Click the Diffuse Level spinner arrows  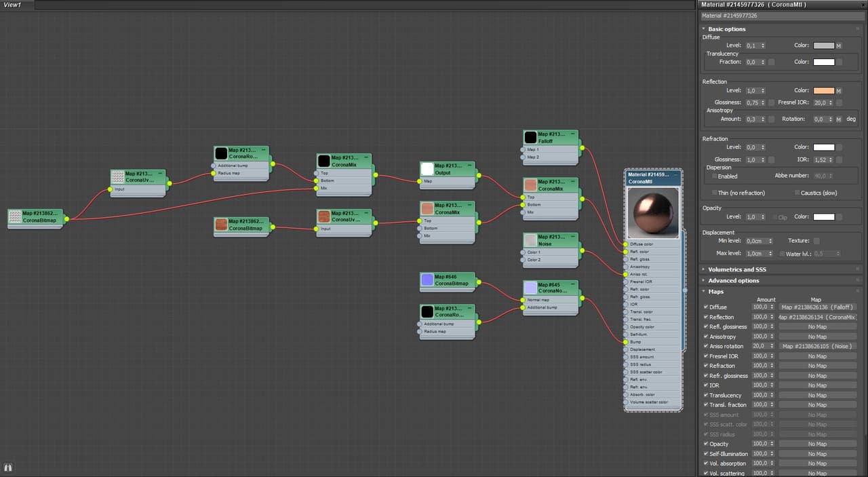(764, 45)
